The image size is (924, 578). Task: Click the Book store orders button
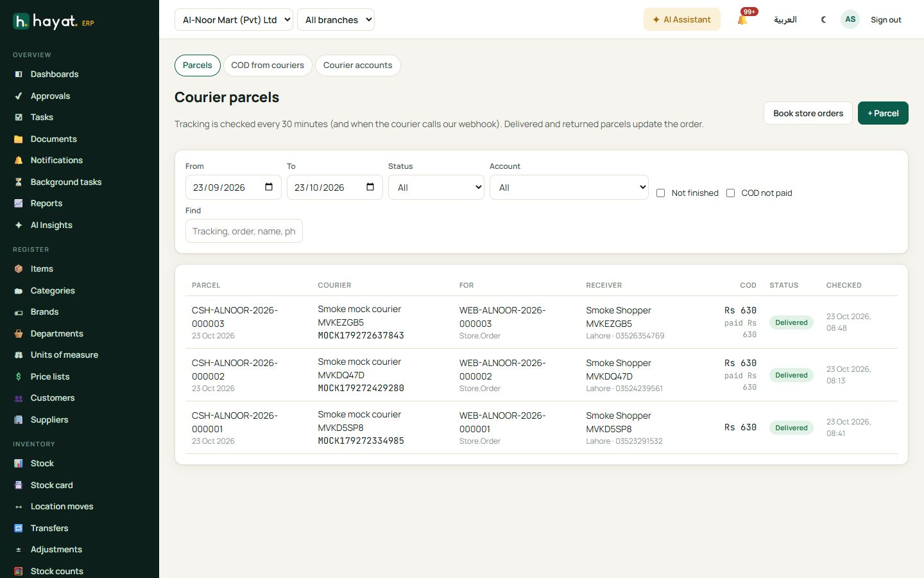pos(808,113)
